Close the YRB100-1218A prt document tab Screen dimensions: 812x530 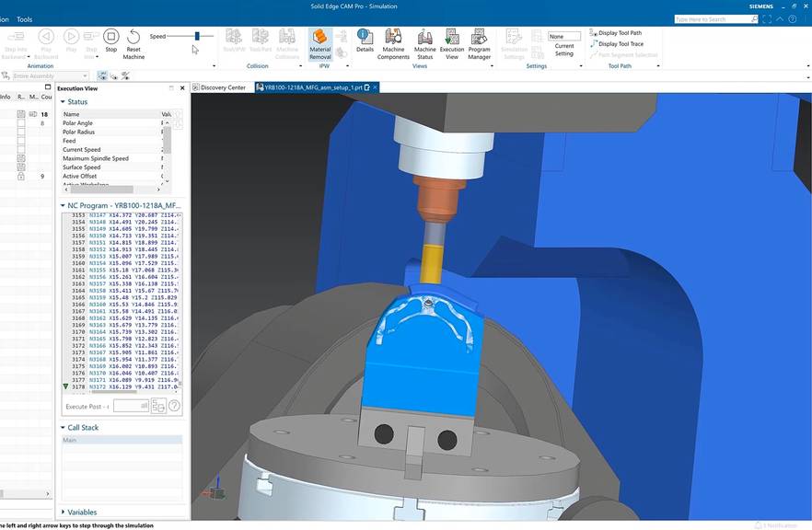click(x=374, y=86)
